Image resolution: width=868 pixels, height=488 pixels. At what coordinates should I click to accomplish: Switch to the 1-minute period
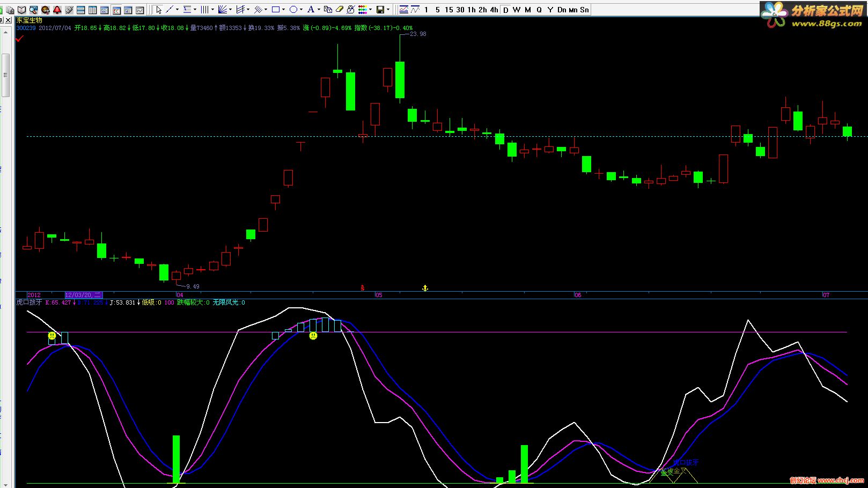[426, 10]
